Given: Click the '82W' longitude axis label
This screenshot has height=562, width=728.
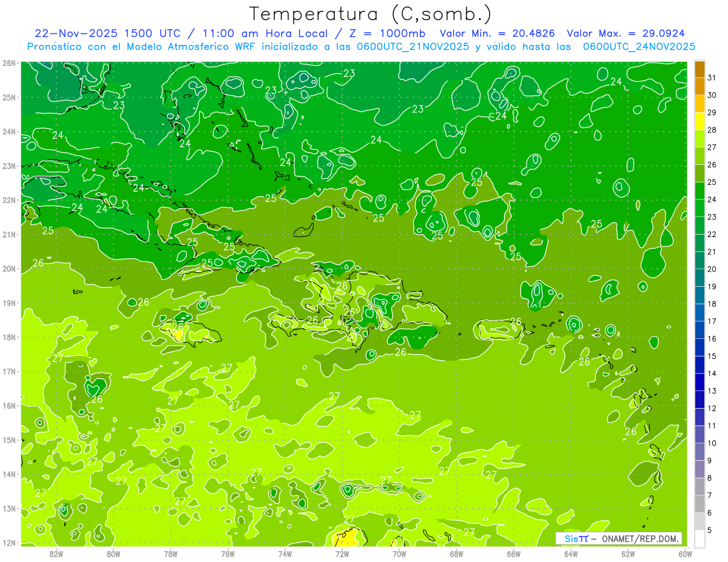Looking at the screenshot, I should [x=56, y=554].
